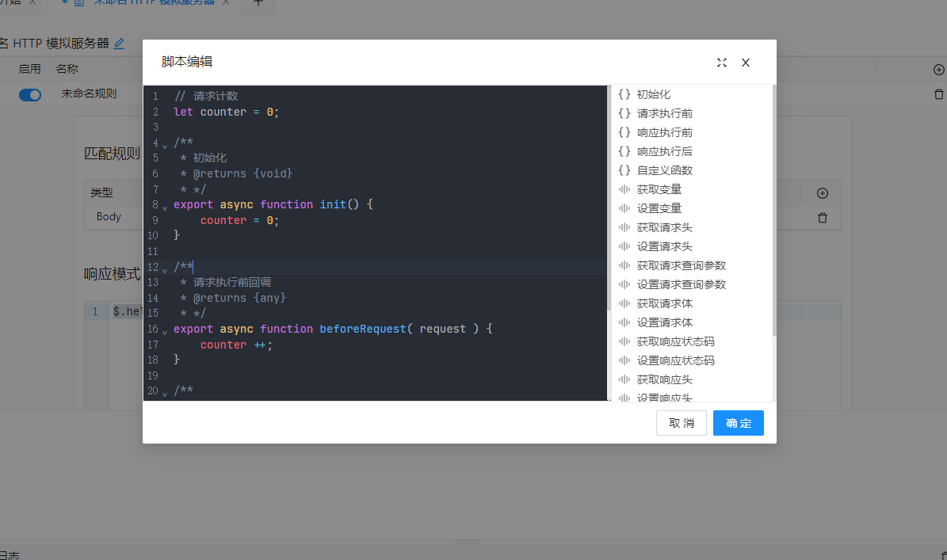The image size is (947, 560).
Task: Click the new tab plus button
Action: [x=258, y=2]
